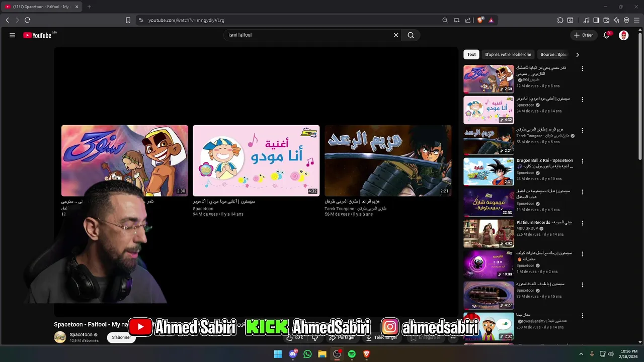Open options for sidebar video with 78 M vues
This screenshot has height=362, width=644.
(x=583, y=285)
